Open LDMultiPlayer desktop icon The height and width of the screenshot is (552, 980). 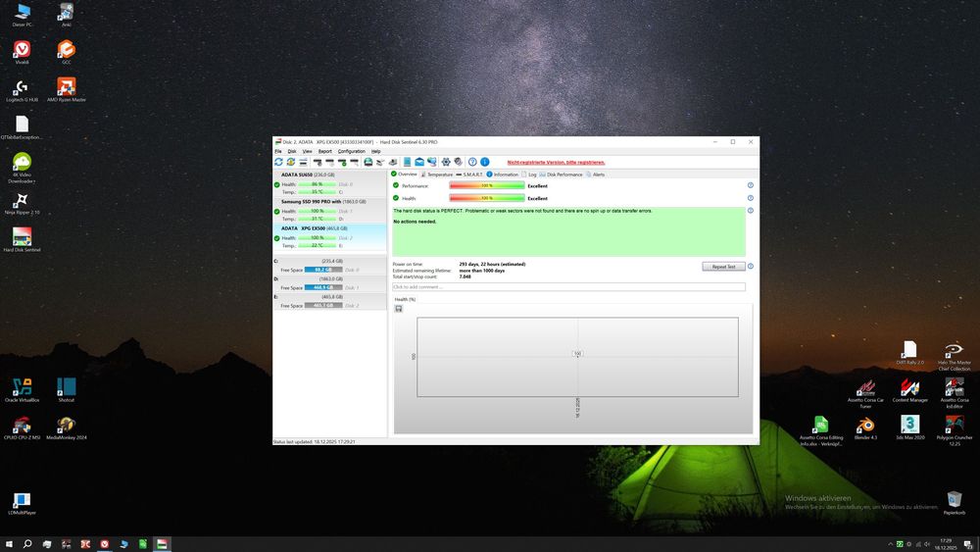click(22, 503)
